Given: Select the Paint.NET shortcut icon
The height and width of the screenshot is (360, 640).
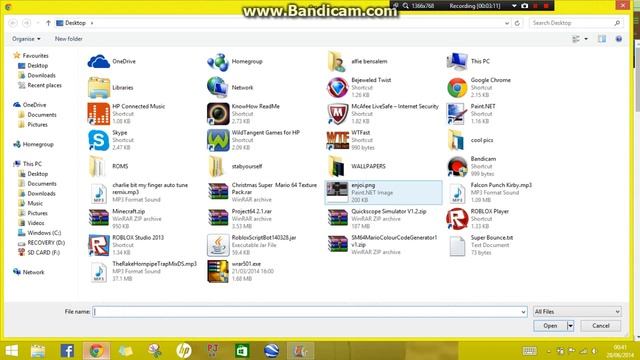Looking at the screenshot, I should 457,114.
